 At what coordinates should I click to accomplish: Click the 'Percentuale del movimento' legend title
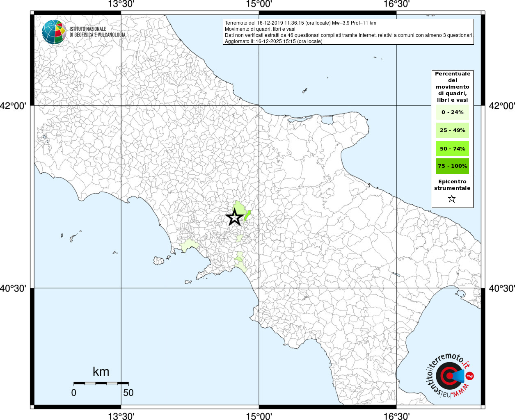452,87
